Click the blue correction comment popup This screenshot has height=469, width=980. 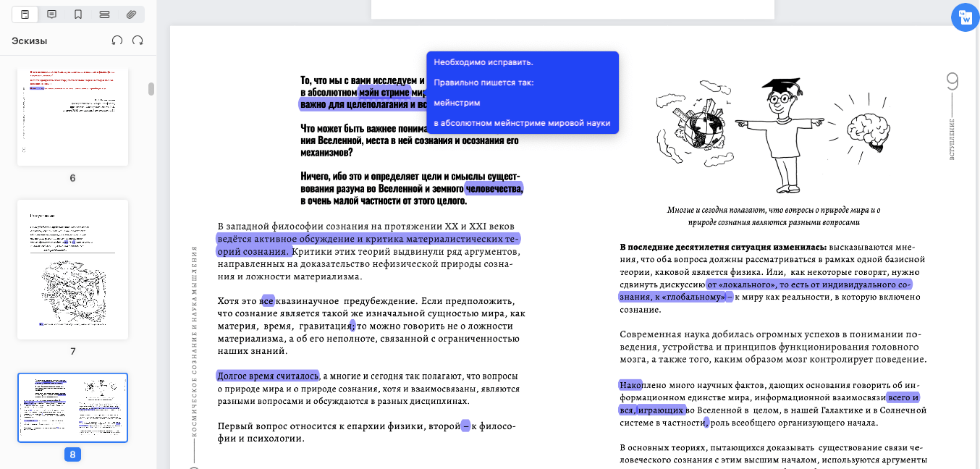pyautogui.click(x=523, y=93)
